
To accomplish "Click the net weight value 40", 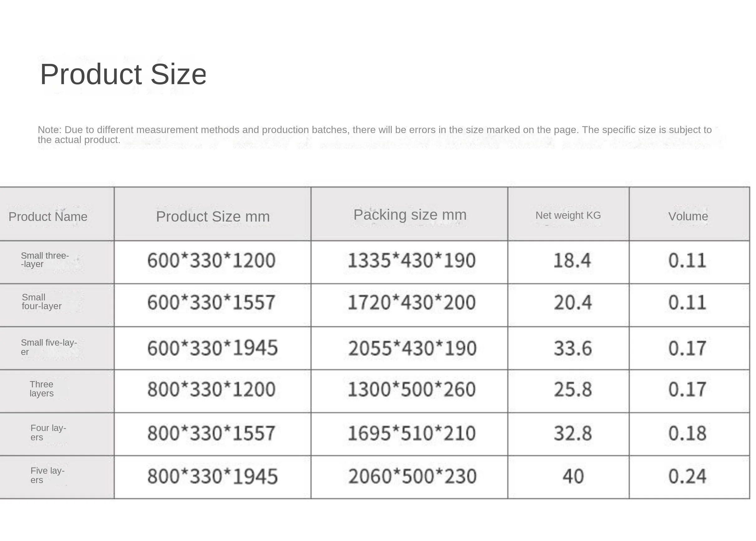I will 573,476.
